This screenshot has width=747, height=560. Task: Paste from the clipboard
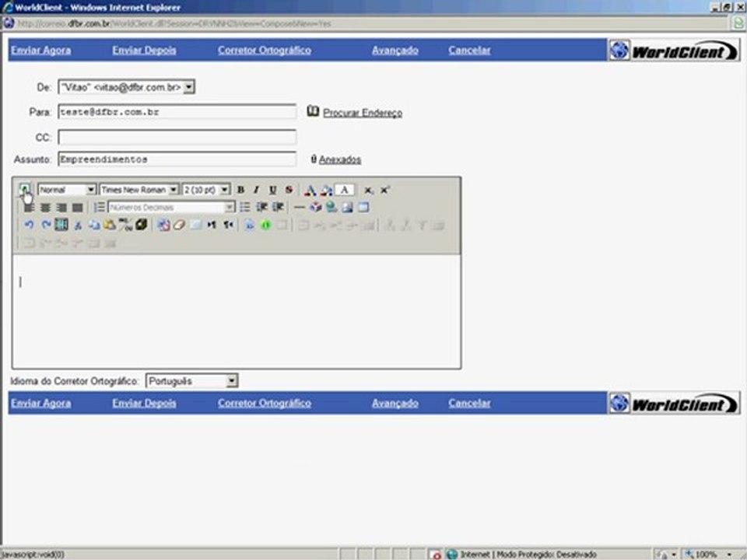[110, 225]
